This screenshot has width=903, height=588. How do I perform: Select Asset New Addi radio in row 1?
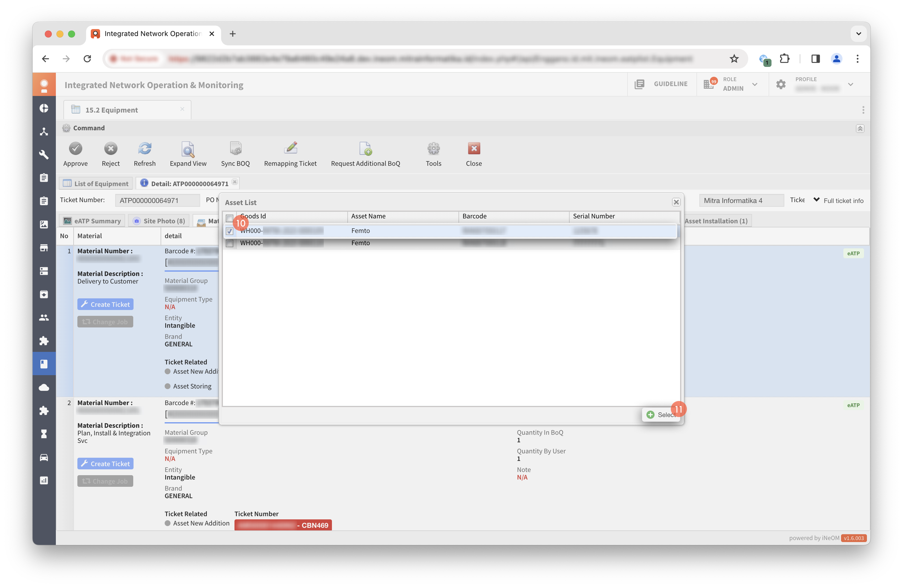point(168,371)
